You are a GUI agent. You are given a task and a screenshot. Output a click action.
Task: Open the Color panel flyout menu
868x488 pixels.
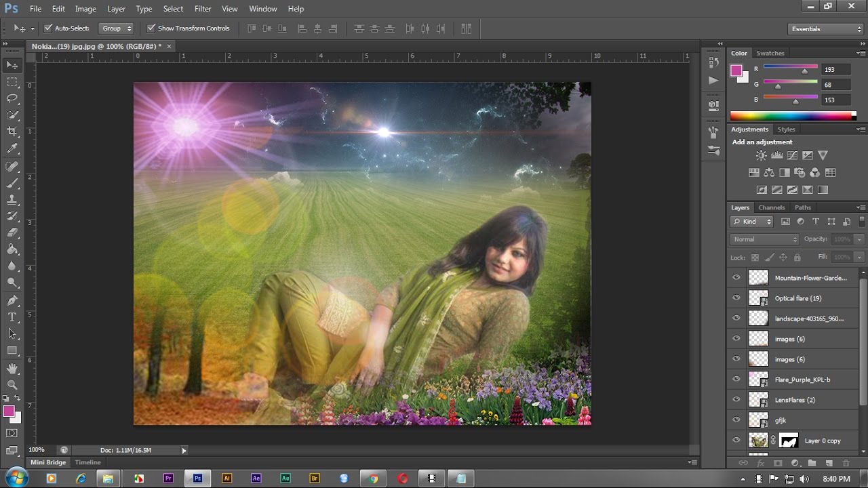click(x=861, y=54)
